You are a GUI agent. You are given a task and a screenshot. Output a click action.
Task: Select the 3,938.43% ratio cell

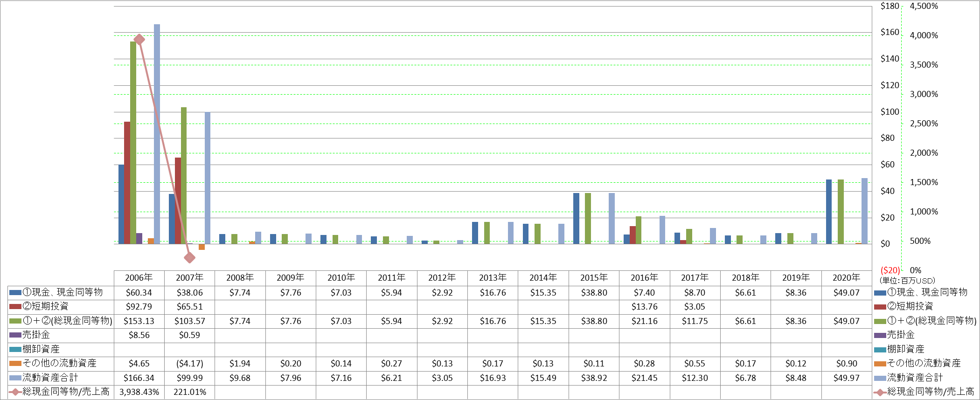pyautogui.click(x=139, y=392)
